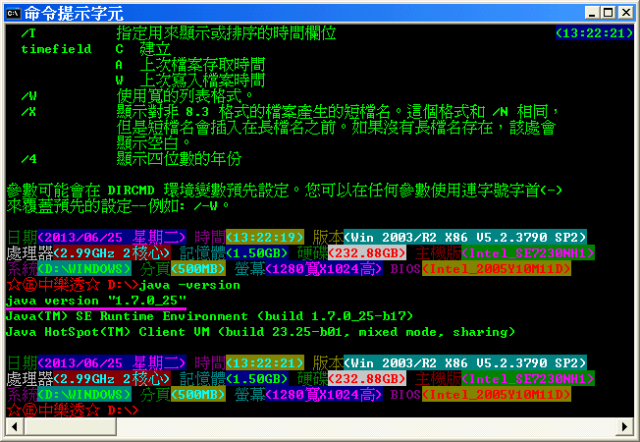Click the "<13:22:19>" time value
640x442 pixels.
click(x=265, y=237)
